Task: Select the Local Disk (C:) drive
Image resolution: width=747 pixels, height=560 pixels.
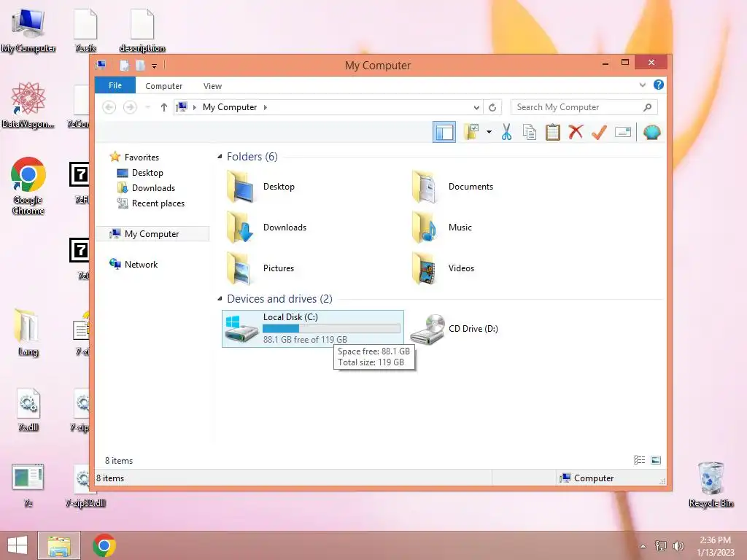Action: (312, 329)
